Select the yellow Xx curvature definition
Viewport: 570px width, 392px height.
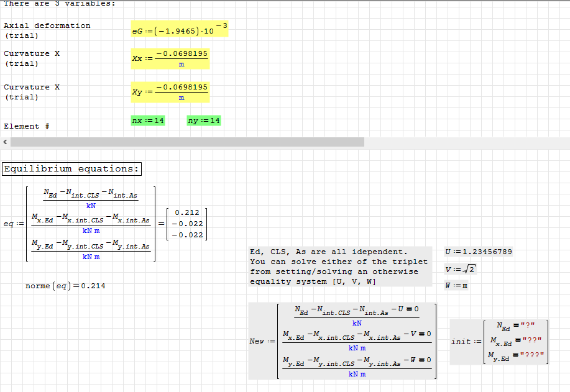point(170,58)
